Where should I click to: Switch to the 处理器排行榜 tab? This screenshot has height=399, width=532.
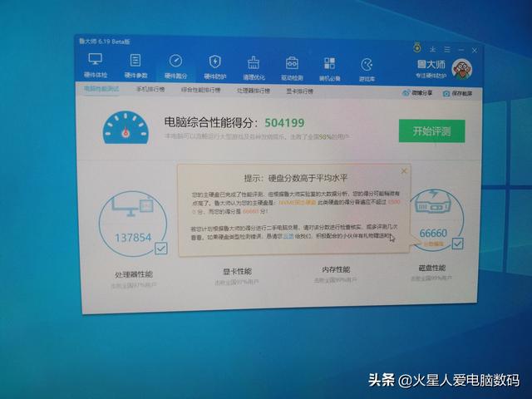(x=254, y=91)
